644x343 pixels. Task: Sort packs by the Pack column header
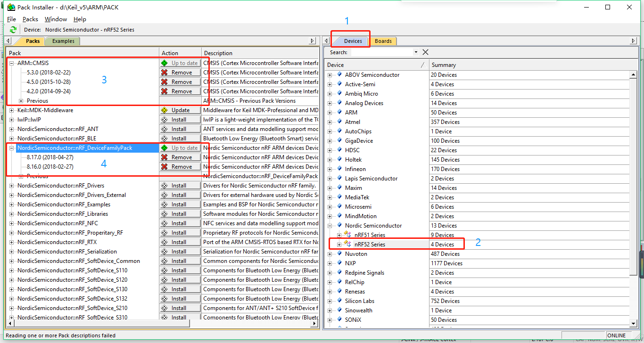click(82, 53)
